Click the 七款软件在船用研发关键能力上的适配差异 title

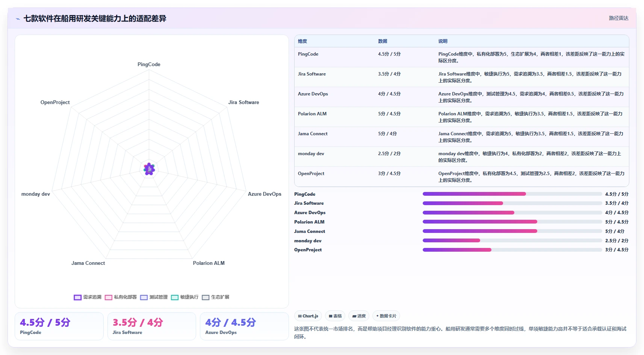95,18
